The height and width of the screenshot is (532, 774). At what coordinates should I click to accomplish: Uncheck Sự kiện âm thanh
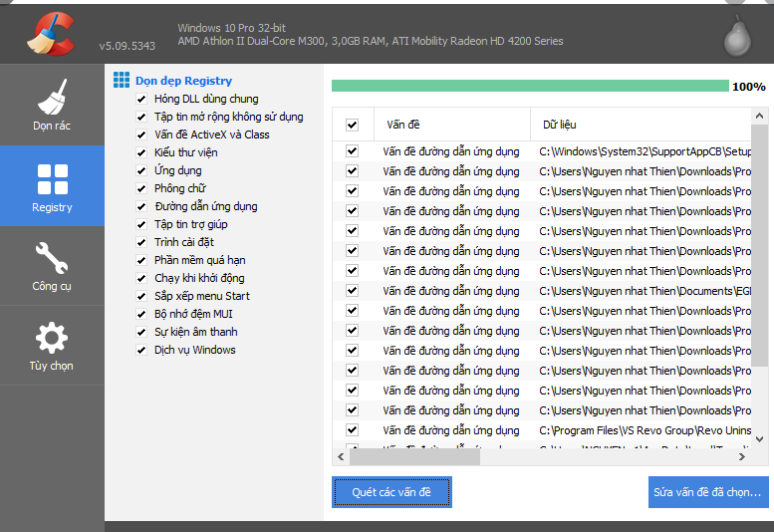[141, 332]
